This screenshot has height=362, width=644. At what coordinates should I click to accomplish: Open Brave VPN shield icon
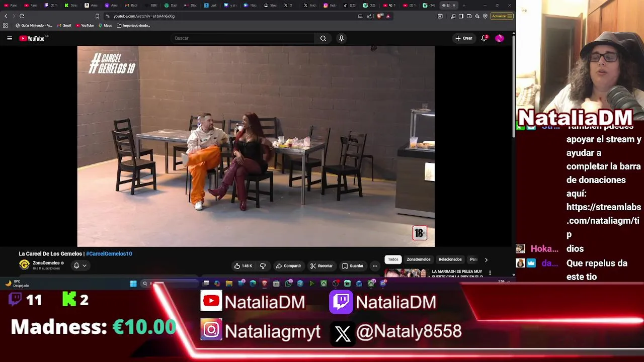click(x=485, y=16)
